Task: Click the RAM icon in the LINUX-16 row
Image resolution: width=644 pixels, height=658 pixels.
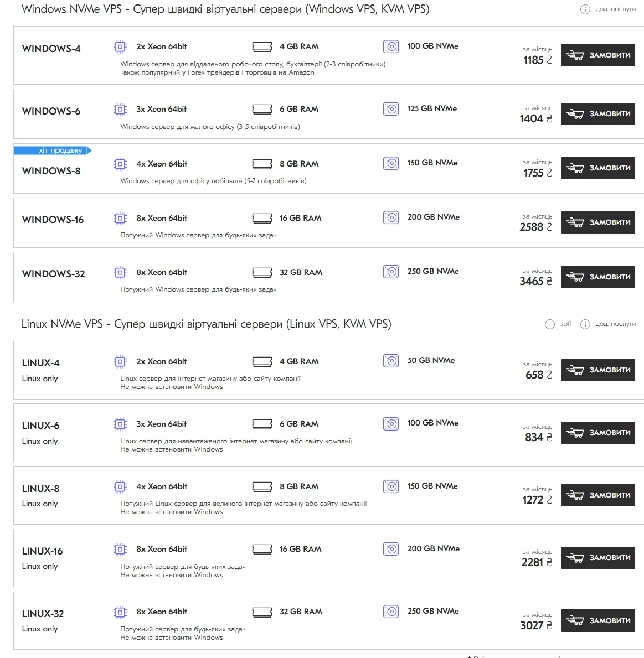Action: 262,549
